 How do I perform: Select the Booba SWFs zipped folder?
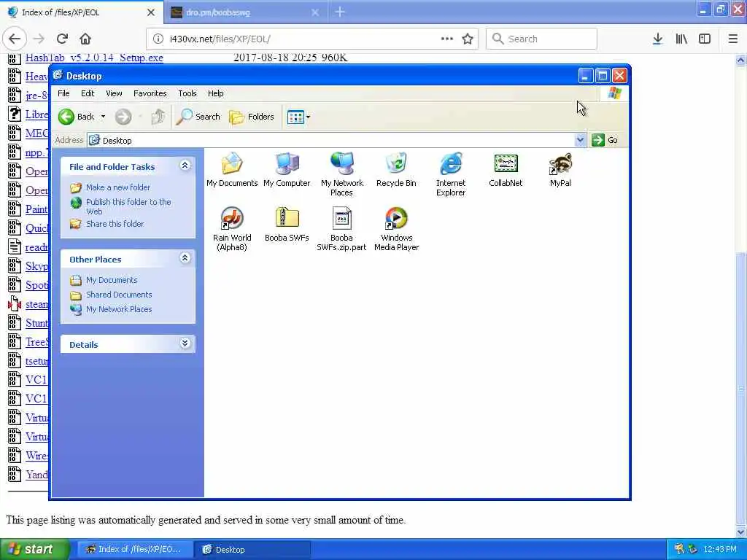point(287,225)
